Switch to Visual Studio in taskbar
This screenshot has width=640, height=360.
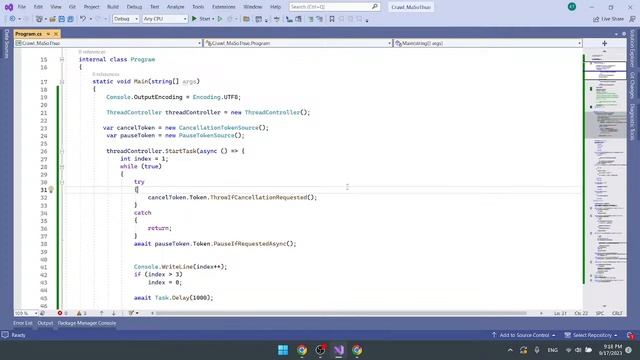tap(339, 350)
